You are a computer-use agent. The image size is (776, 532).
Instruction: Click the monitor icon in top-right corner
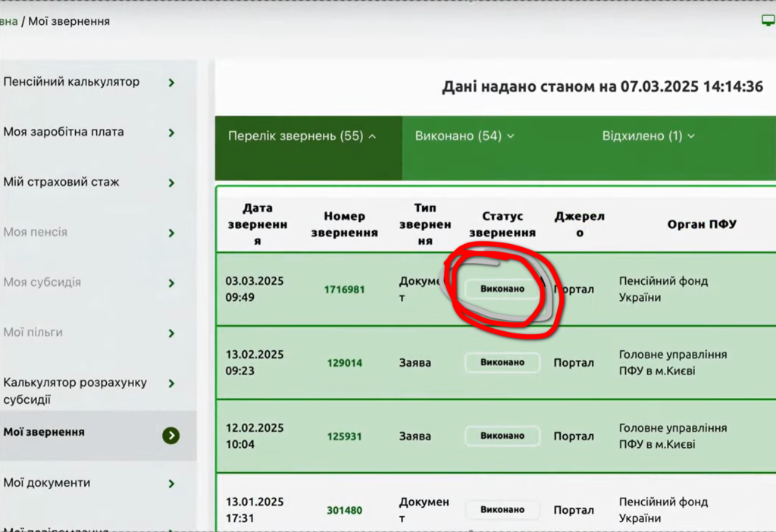[x=768, y=20]
